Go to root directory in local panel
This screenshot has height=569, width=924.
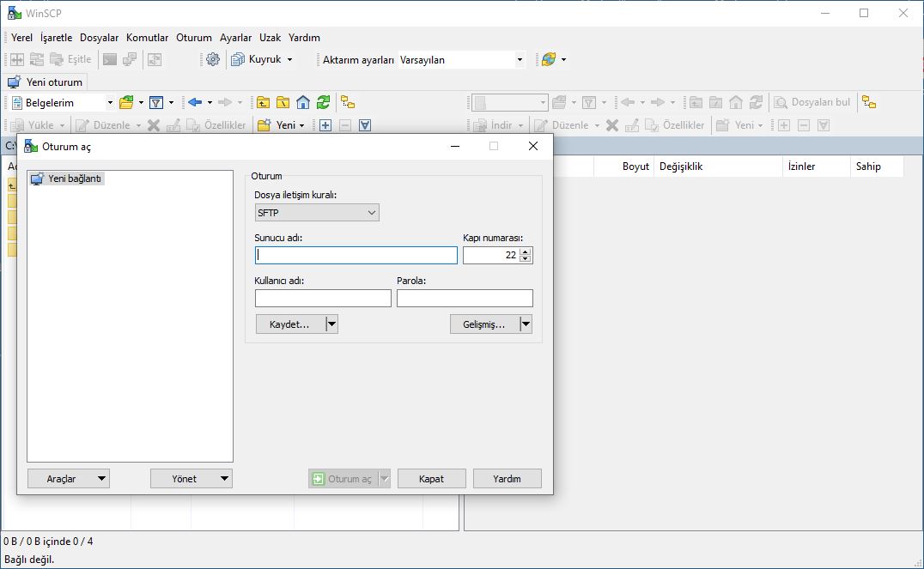pos(283,102)
